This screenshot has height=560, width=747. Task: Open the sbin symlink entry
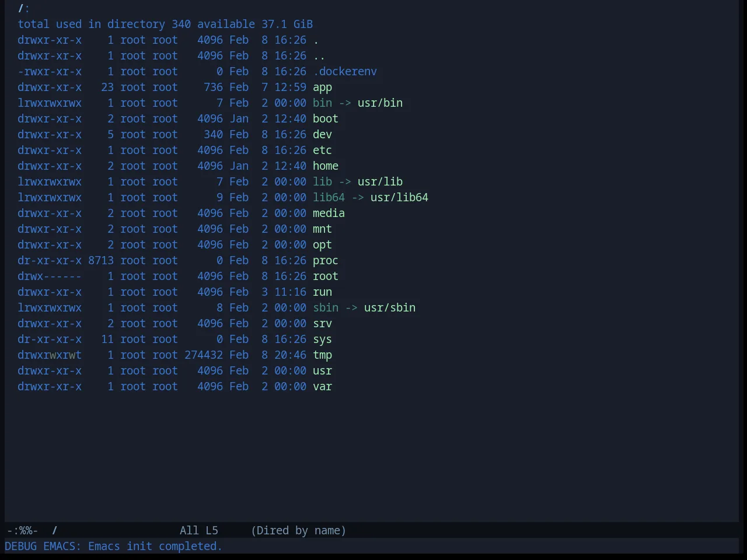326,308
